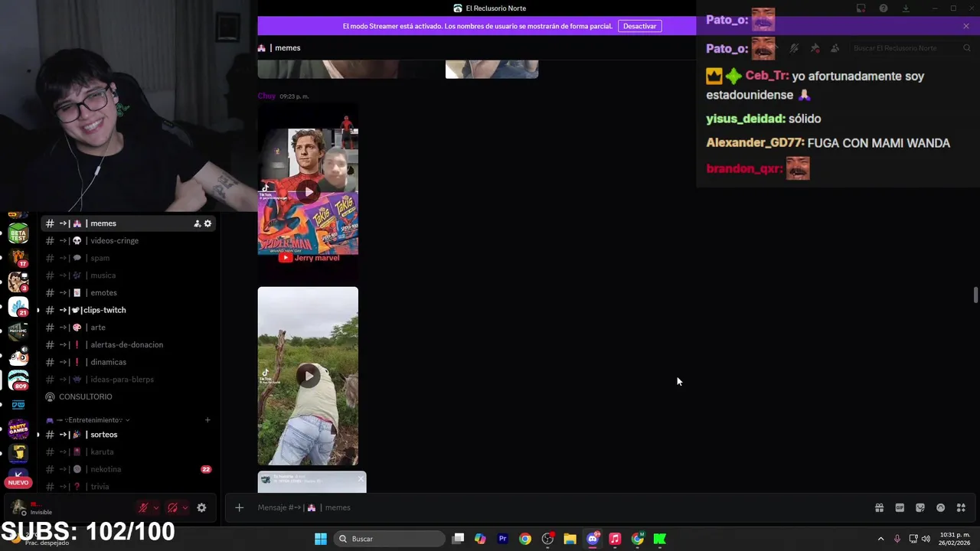Screen dimensions: 980x551
Task: Open the sorteos channel
Action: tap(129, 435)
